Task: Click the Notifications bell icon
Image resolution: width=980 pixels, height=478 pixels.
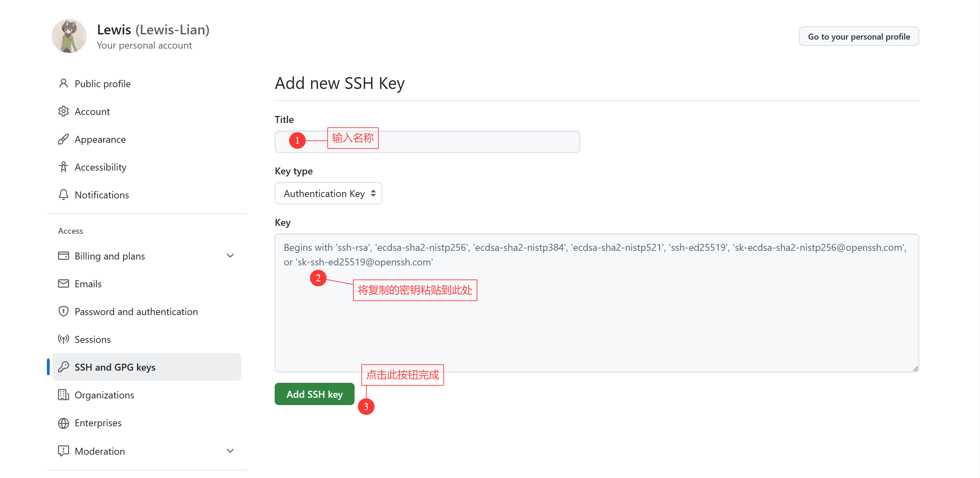Action: pos(63,195)
